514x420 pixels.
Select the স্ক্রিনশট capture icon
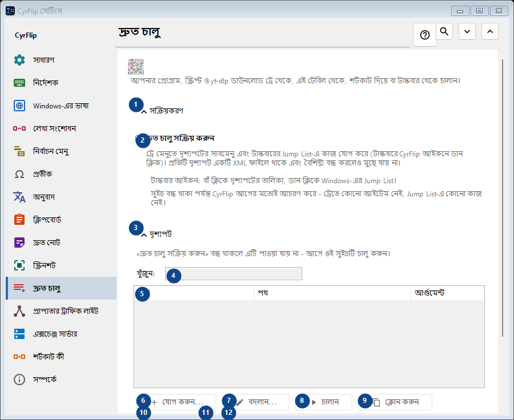19,265
